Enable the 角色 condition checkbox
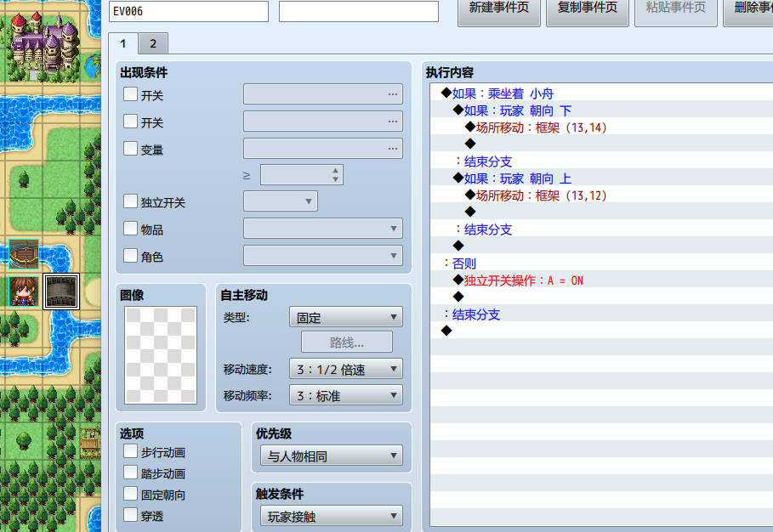This screenshot has width=773, height=532. click(130, 255)
